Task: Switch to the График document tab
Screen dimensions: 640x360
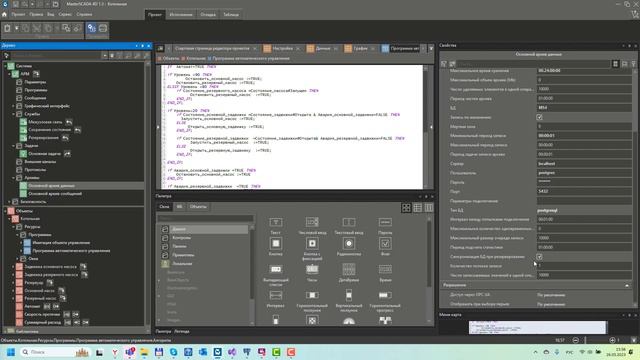Action: (361, 49)
